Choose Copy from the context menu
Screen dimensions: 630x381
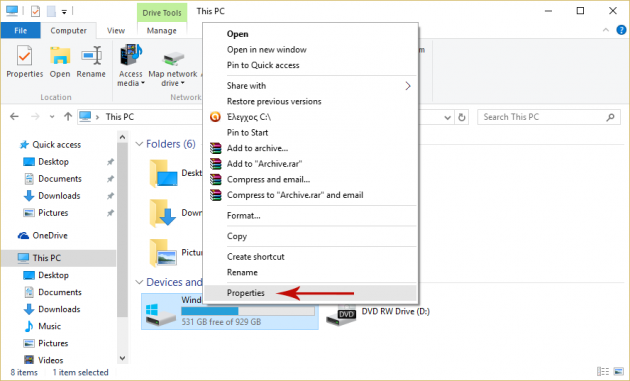point(310,236)
